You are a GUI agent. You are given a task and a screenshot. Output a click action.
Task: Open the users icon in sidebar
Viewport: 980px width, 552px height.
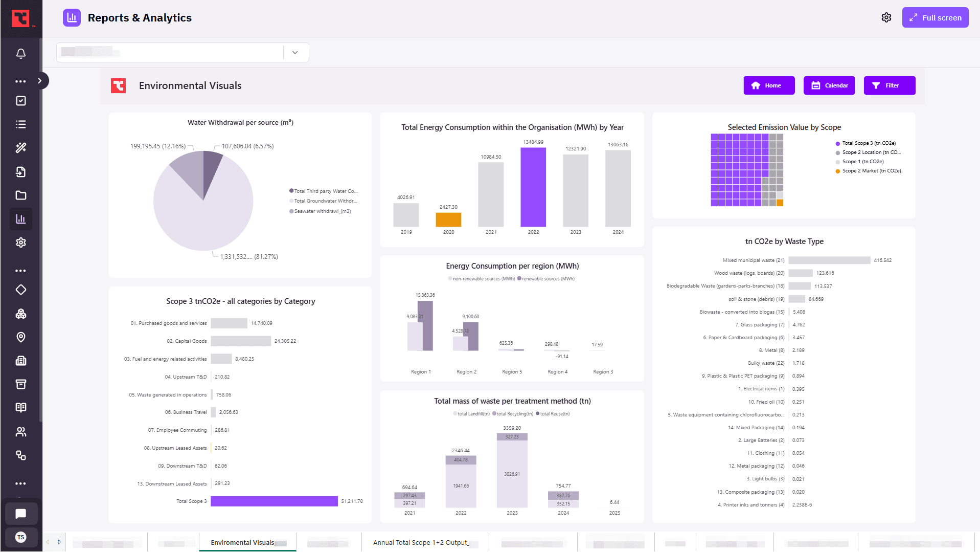pos(21,432)
